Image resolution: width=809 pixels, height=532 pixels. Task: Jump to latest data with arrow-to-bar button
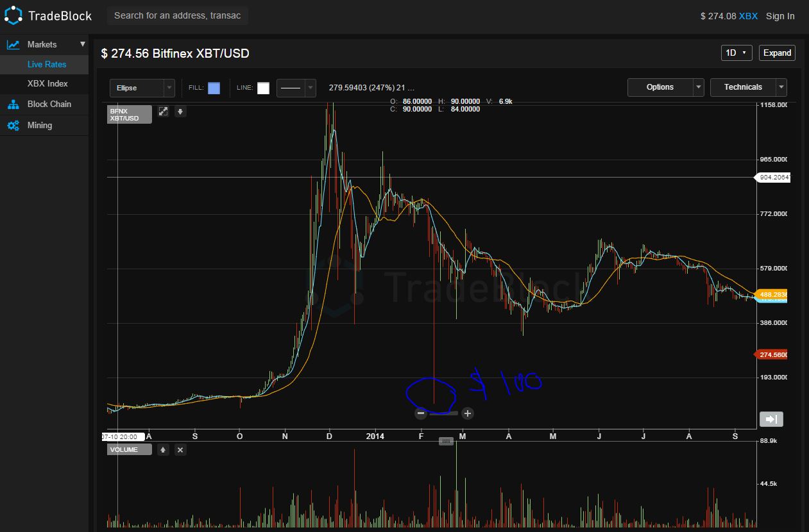pyautogui.click(x=771, y=419)
